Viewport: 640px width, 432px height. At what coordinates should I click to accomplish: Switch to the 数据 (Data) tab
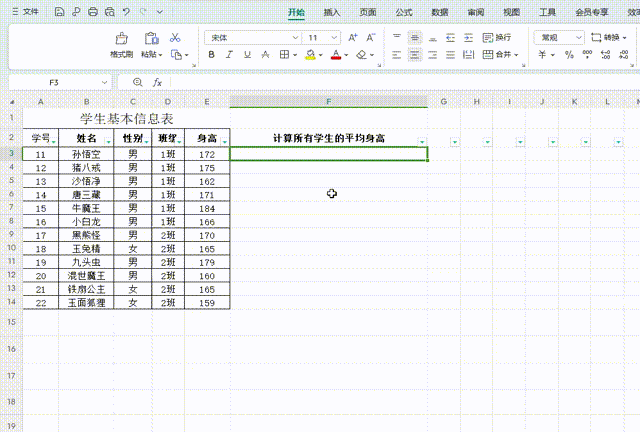[x=440, y=12]
